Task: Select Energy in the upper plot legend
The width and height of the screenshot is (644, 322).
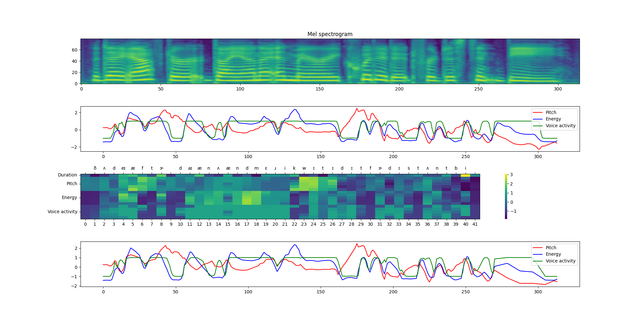Action: point(553,119)
